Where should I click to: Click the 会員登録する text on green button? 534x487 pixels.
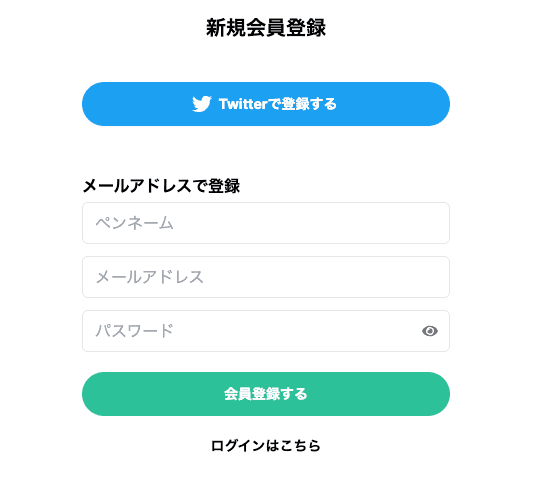pos(266,394)
